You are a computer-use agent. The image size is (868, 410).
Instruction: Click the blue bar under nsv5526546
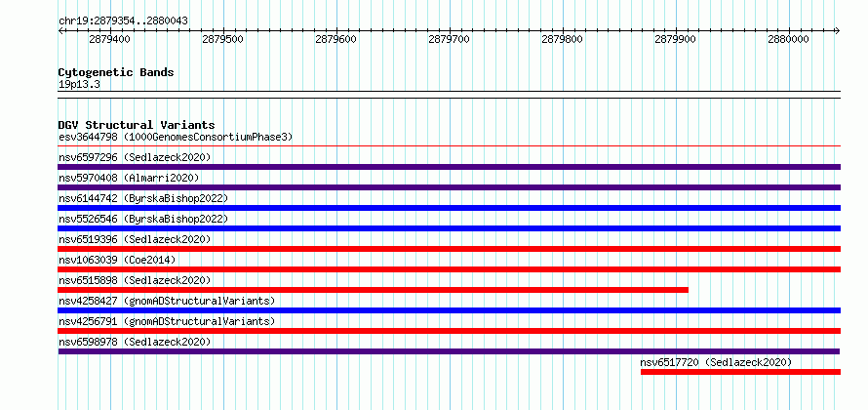point(450,228)
